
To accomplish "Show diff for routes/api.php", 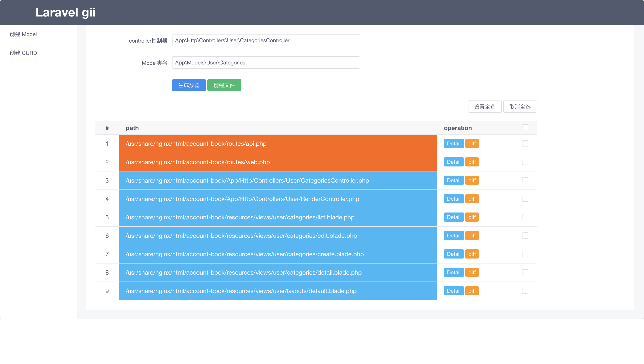I will 472,144.
